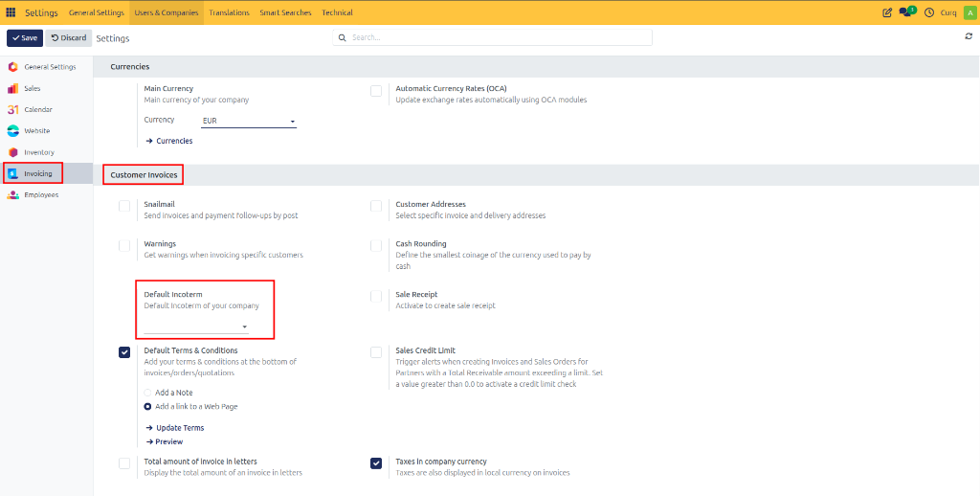Click the Calendar 31 icon
This screenshot has width=980, height=496.
click(x=13, y=109)
